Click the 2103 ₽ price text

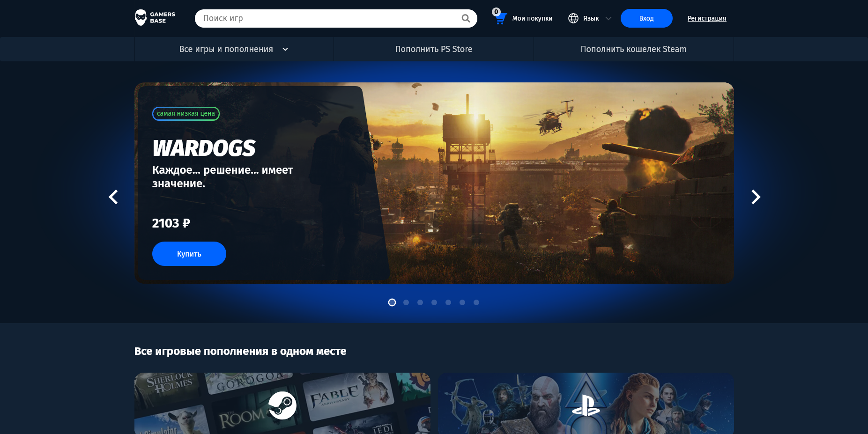pos(171,223)
